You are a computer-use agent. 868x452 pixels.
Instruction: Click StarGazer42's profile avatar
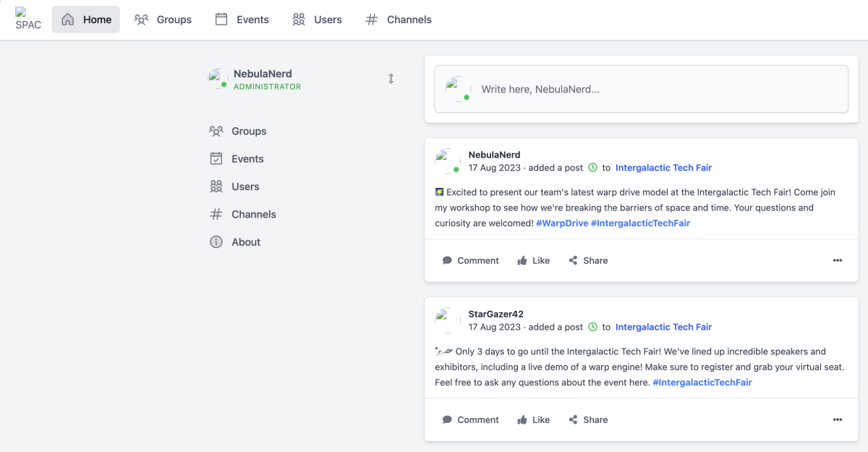tap(447, 320)
